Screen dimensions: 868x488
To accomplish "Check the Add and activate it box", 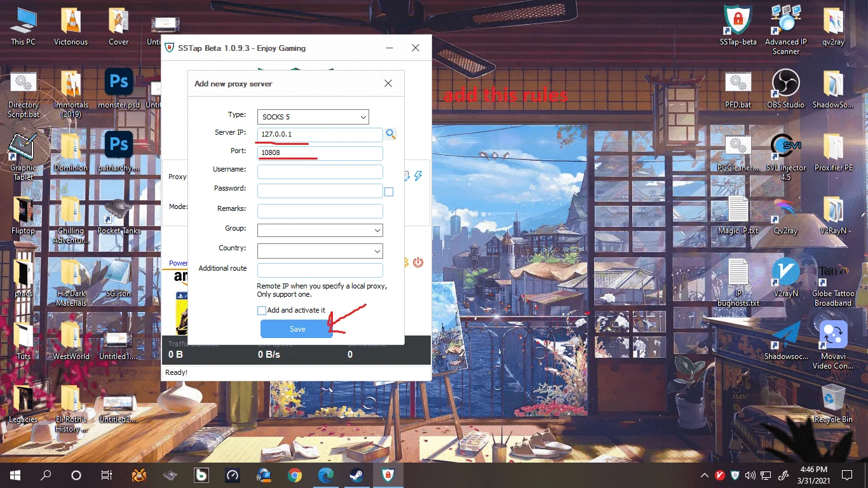I will (261, 311).
